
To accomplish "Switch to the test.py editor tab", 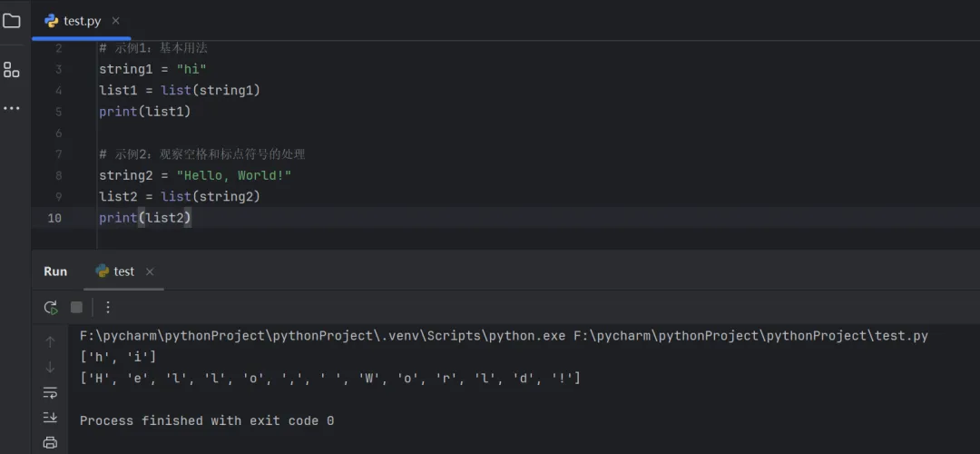I will (81, 21).
